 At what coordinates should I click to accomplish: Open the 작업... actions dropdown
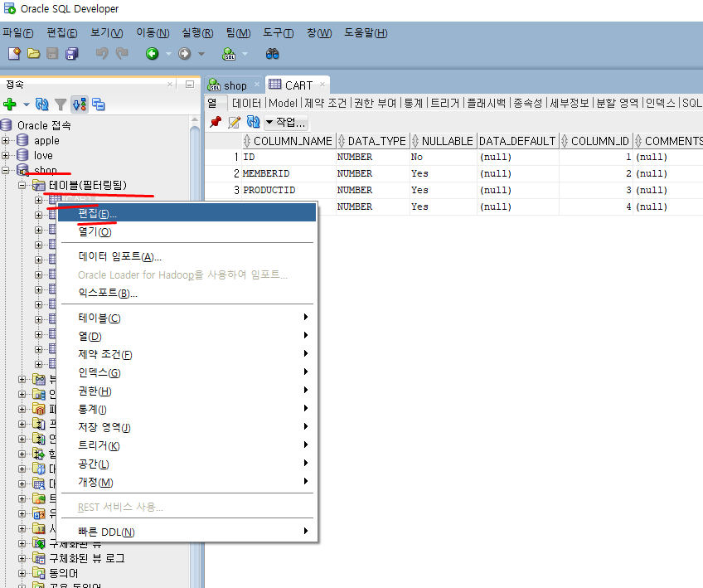pyautogui.click(x=286, y=122)
